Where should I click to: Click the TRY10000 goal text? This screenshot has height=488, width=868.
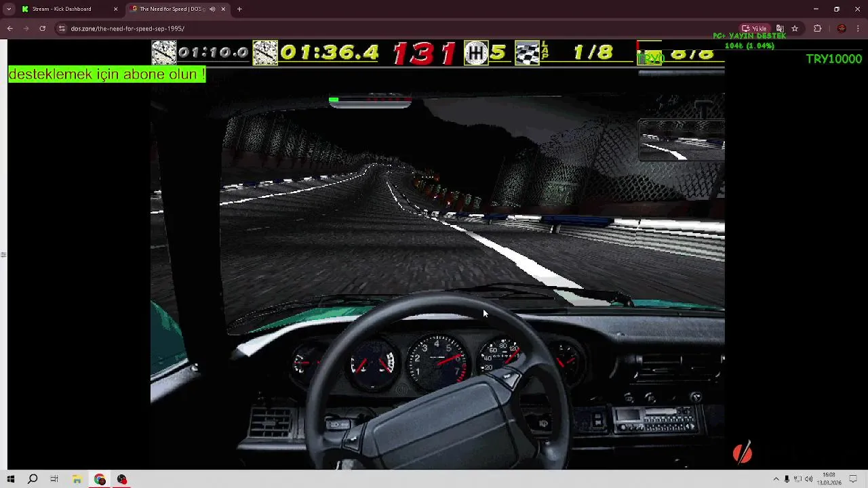point(833,59)
